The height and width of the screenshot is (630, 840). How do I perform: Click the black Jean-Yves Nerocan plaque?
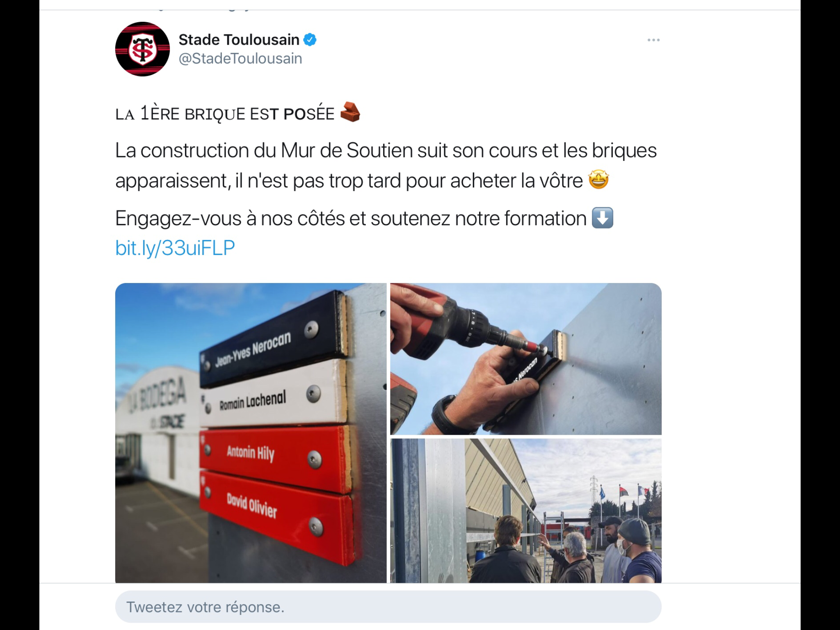pos(273,340)
